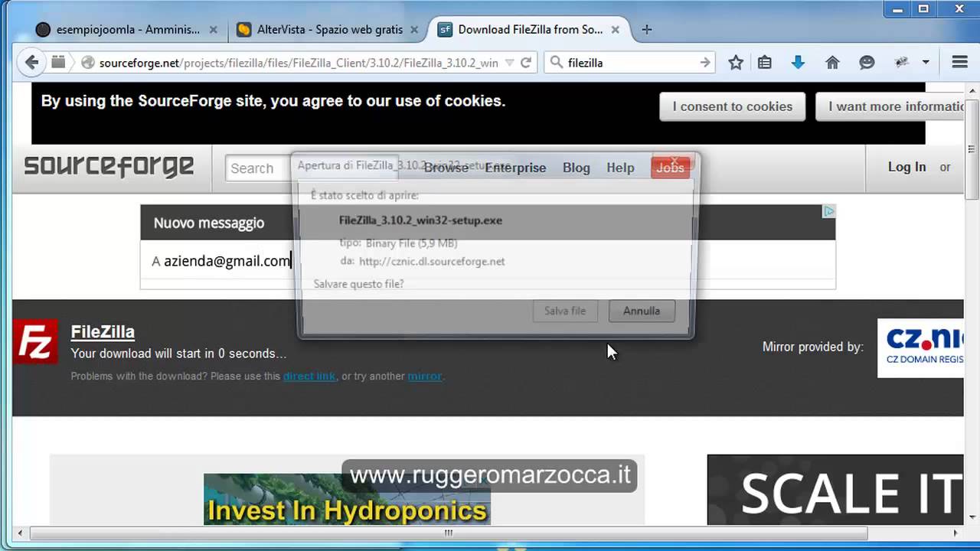Go back with the browser Back arrow
The image size is (980, 551).
coord(31,63)
